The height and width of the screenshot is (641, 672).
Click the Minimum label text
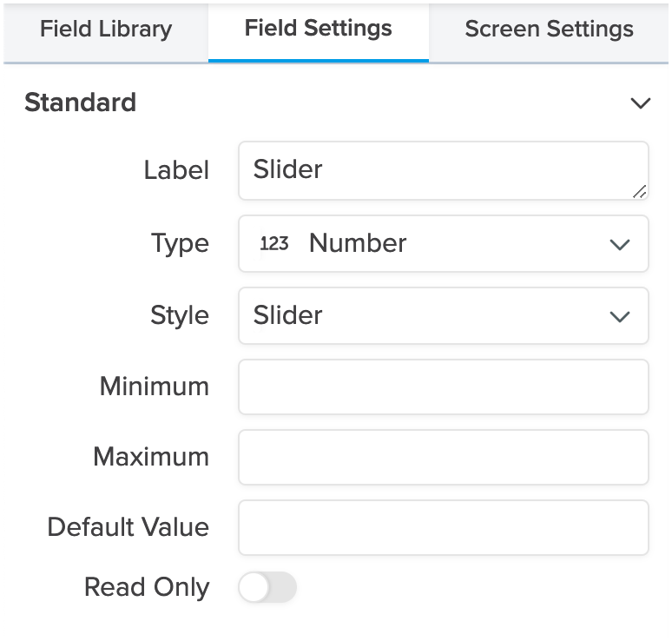155,387
